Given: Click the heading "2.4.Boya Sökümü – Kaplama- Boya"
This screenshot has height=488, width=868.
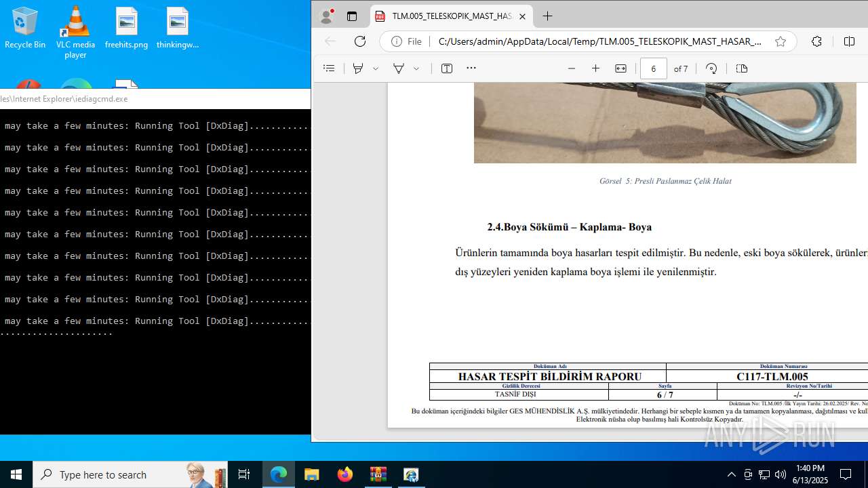Looking at the screenshot, I should click(569, 227).
